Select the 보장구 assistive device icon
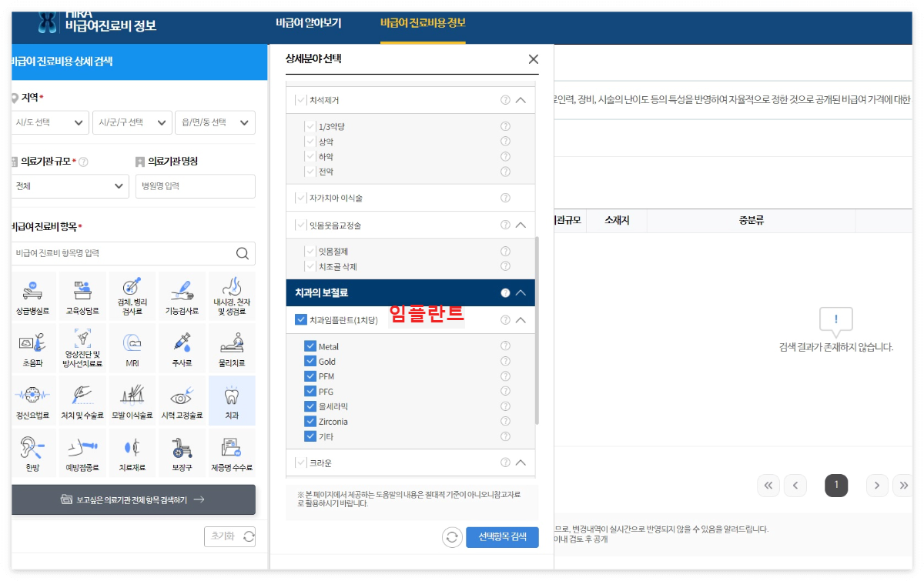This screenshot has height=581, width=924. click(182, 452)
